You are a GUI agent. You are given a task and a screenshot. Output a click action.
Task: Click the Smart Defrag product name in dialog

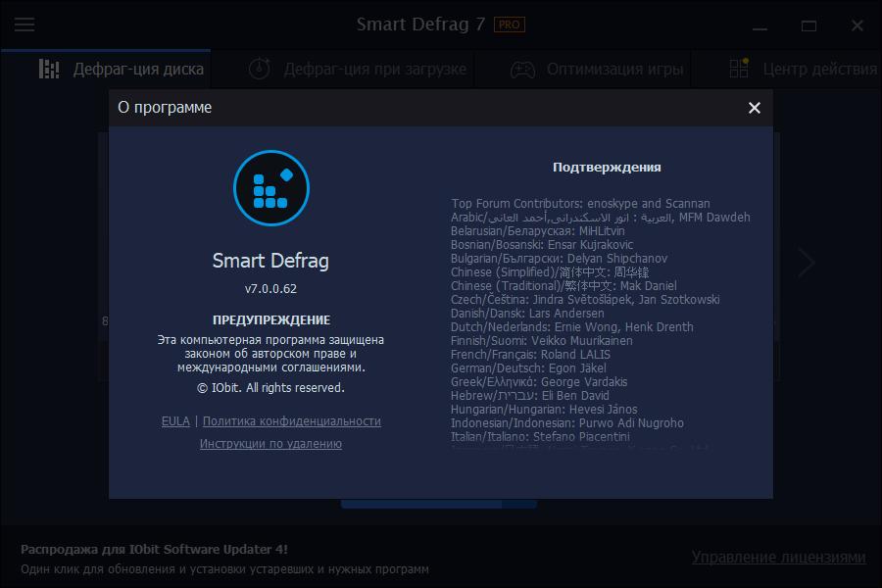270,261
